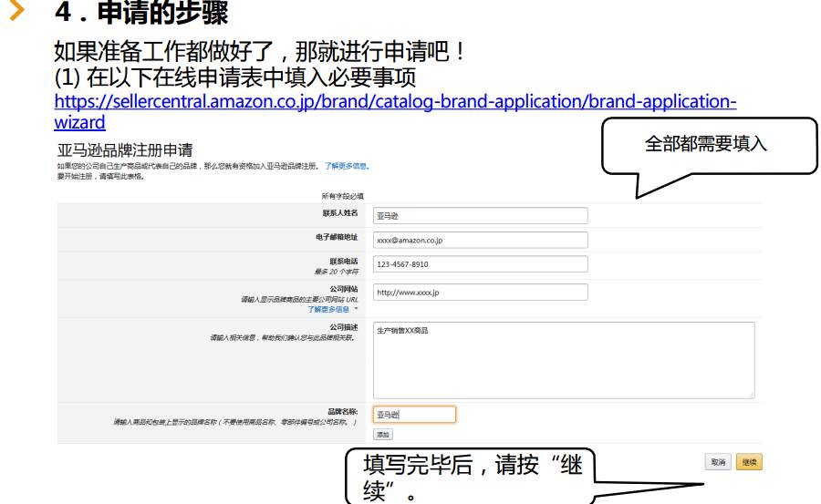Click the 联系人姓名 input field
Viewport: 821px width, 504px height.
coord(480,216)
